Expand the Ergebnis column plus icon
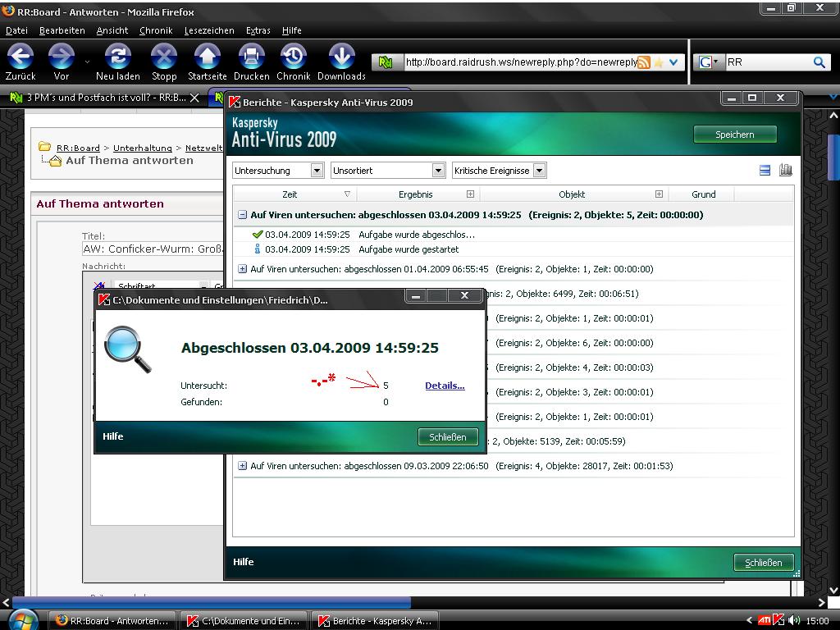 coord(470,194)
